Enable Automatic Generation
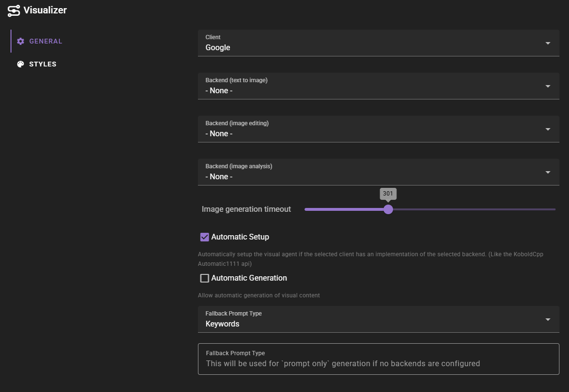Viewport: 569px width, 392px height. pos(205,278)
